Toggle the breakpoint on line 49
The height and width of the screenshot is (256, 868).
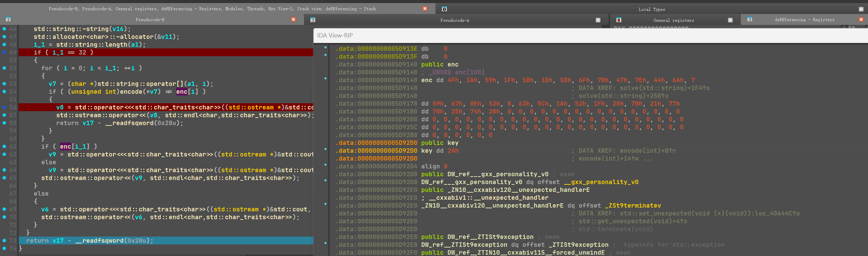4,52
